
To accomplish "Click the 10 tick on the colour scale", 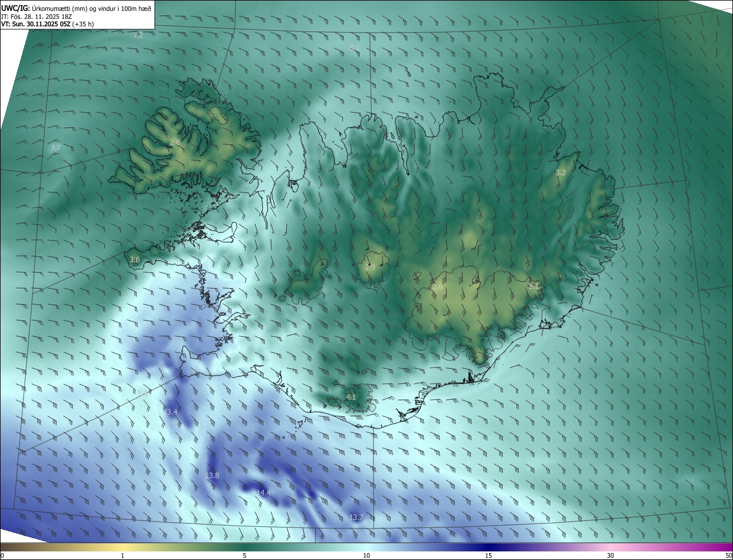I will tap(366, 555).
